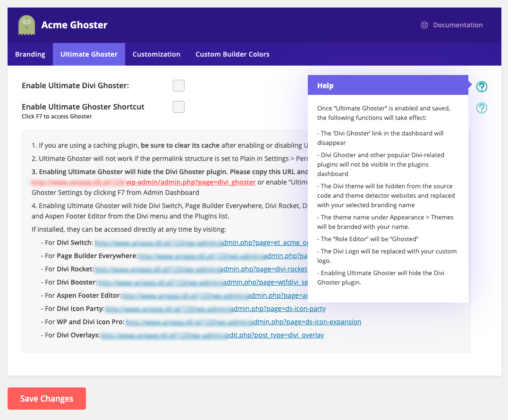This screenshot has width=508, height=420.
Task: Visit the Divi Rocket admin link
Action: [x=201, y=269]
